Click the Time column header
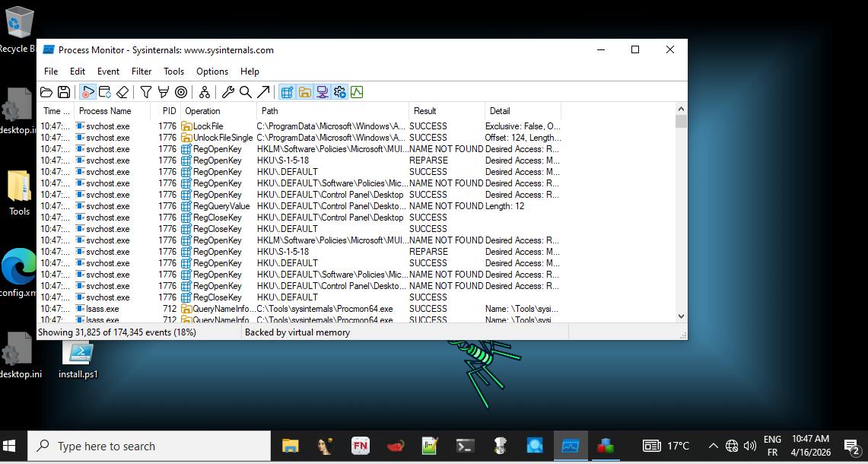 [56, 111]
